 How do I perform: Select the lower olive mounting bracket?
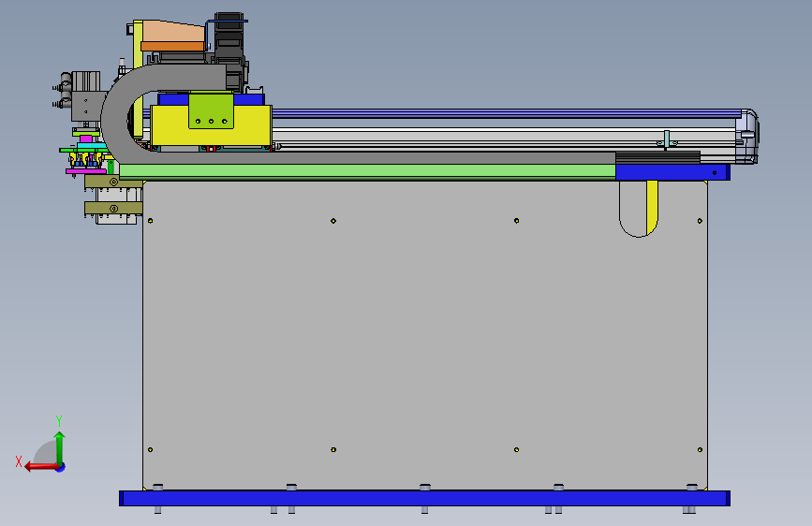(x=113, y=208)
